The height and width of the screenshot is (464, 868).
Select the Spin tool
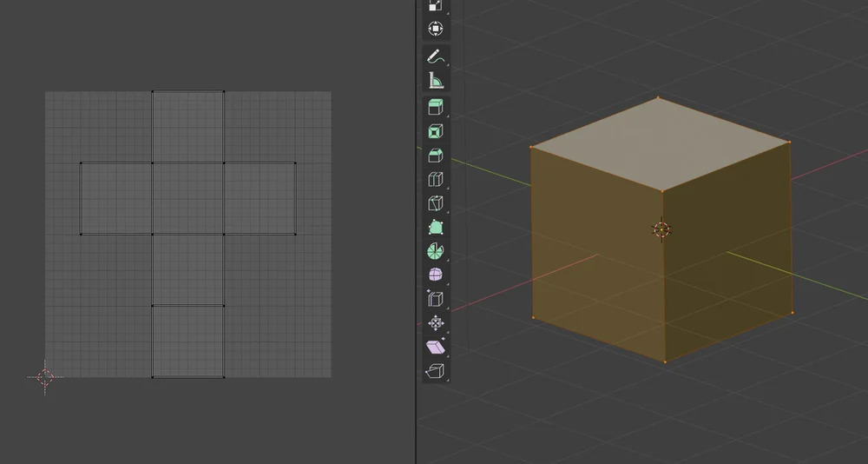pos(436,251)
